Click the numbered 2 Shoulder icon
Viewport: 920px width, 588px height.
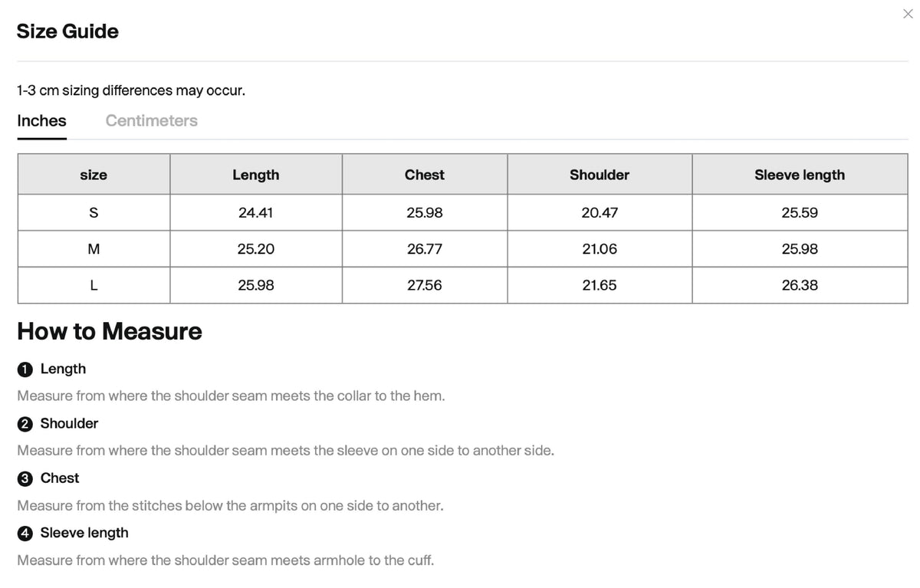(25, 424)
